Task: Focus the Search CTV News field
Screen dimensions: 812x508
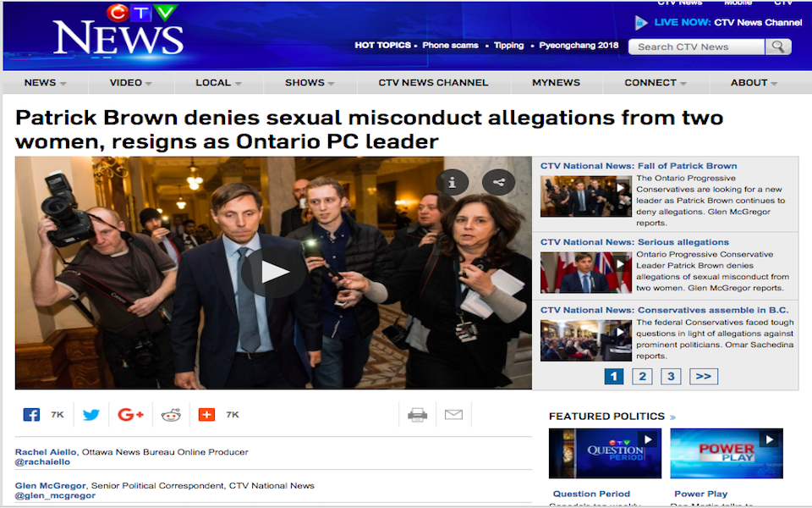Action: click(x=696, y=47)
